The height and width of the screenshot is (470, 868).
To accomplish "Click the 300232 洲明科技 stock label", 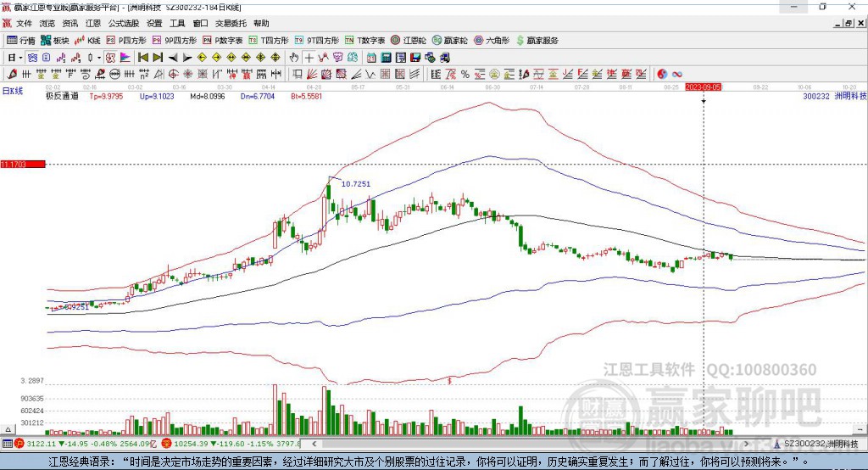I will (834, 97).
